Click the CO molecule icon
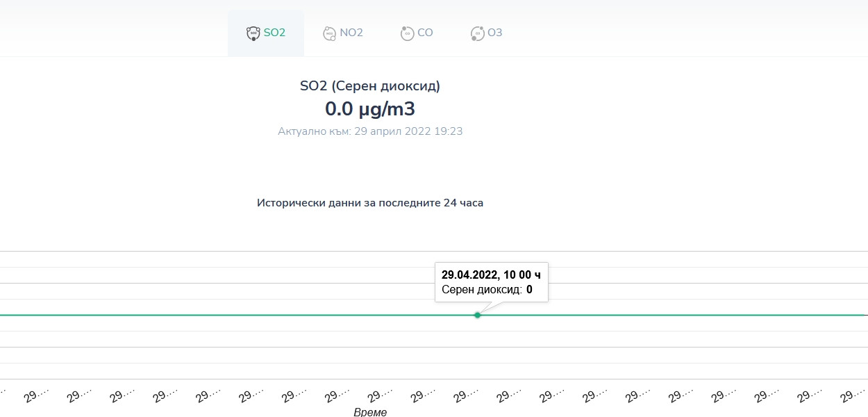 click(x=407, y=33)
